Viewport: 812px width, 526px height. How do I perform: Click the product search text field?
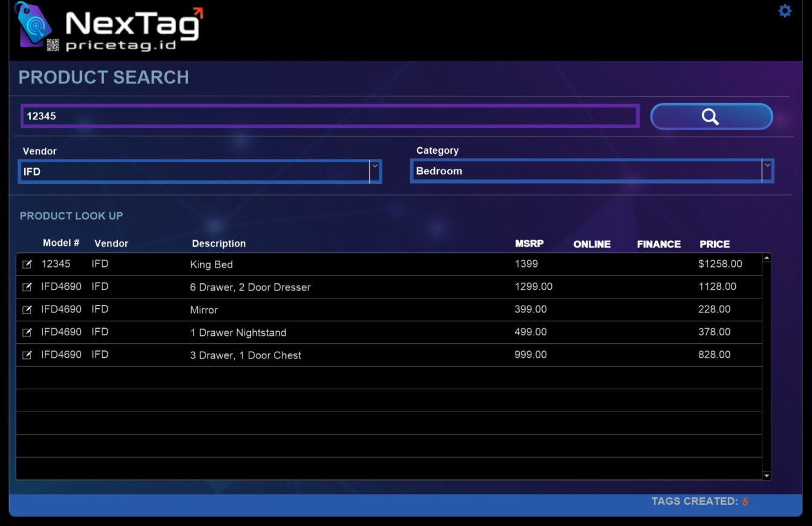[x=330, y=116]
